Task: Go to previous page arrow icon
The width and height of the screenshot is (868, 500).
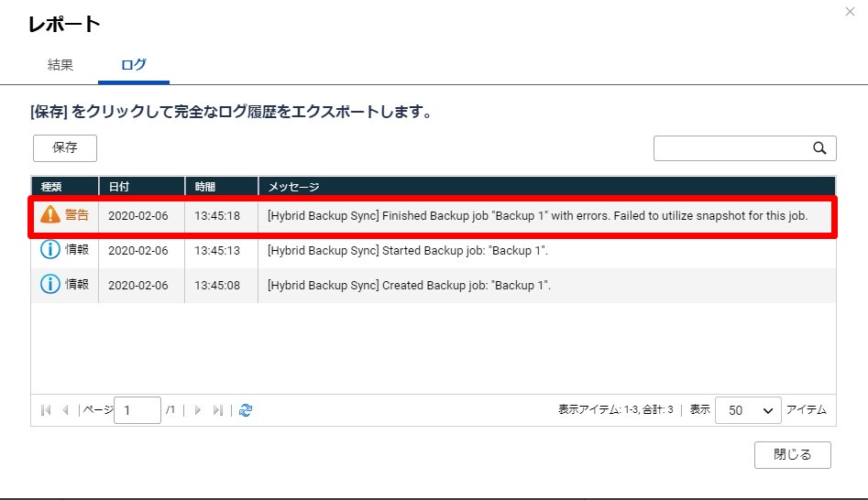Action: click(65, 410)
